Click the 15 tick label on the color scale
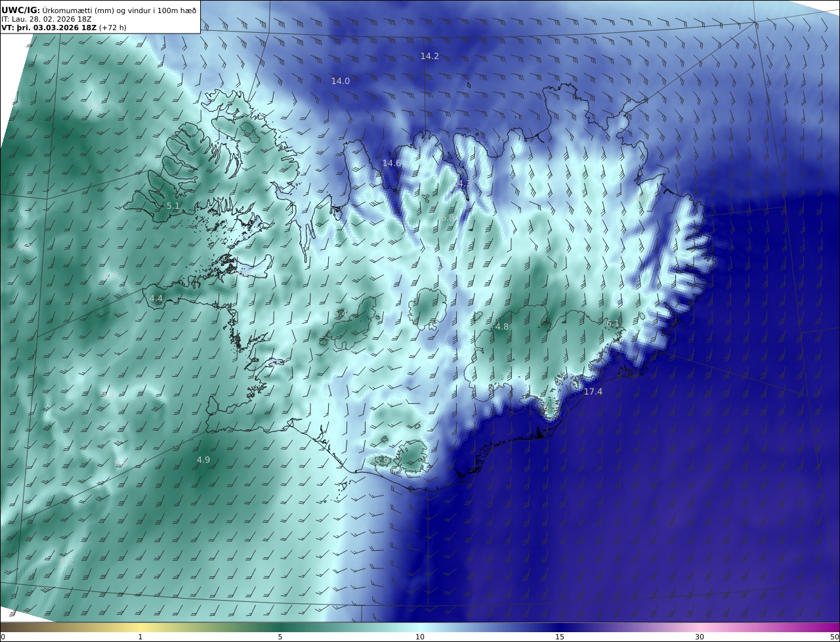 pos(560,637)
